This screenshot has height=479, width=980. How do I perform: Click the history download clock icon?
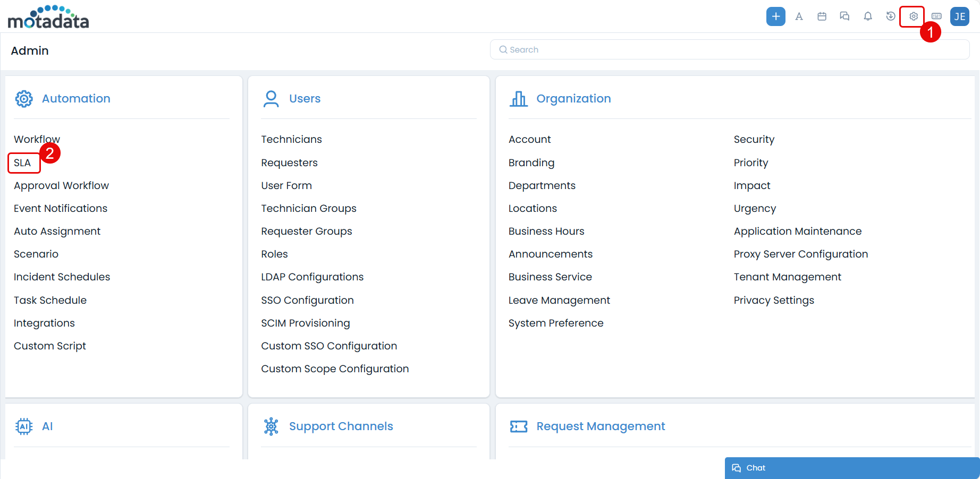[891, 16]
